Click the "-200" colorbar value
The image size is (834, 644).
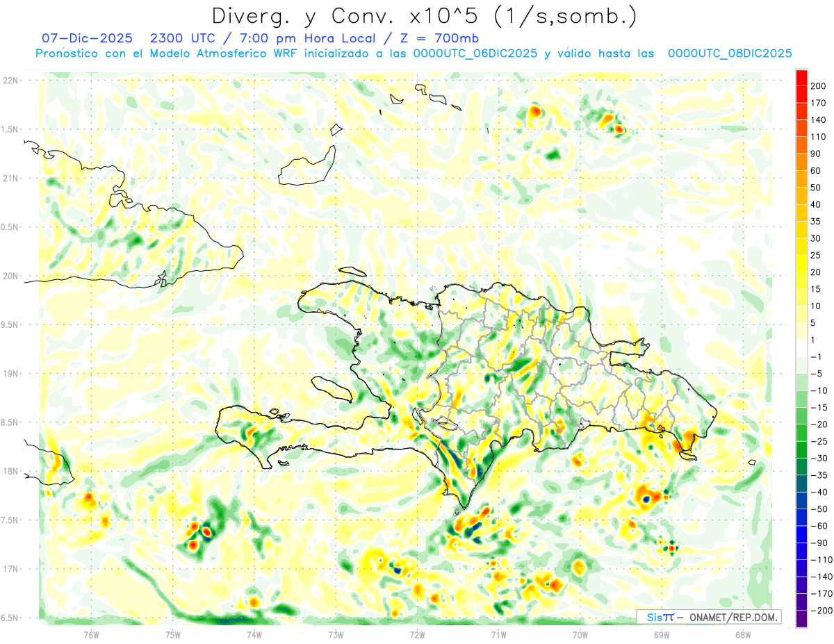coord(821,611)
